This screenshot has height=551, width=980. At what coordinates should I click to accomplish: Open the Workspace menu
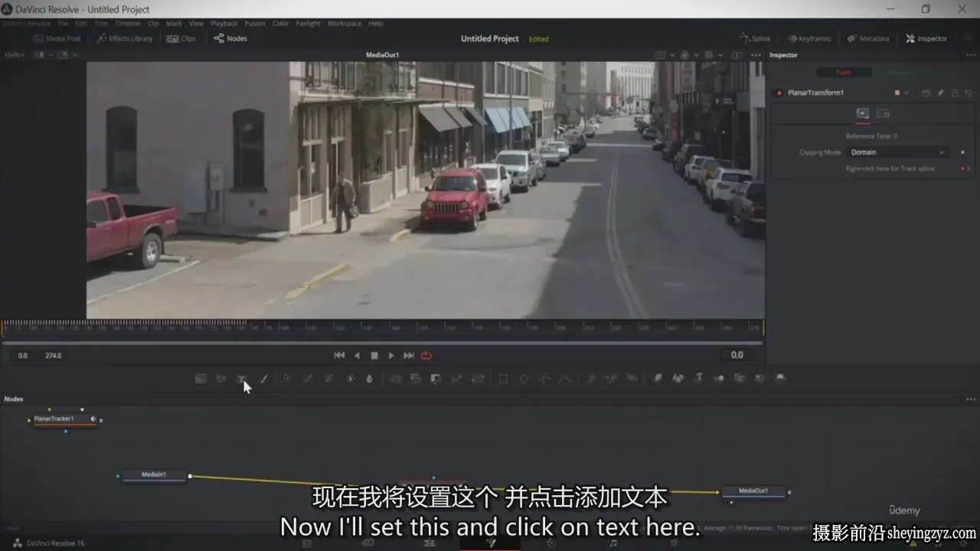click(x=345, y=24)
